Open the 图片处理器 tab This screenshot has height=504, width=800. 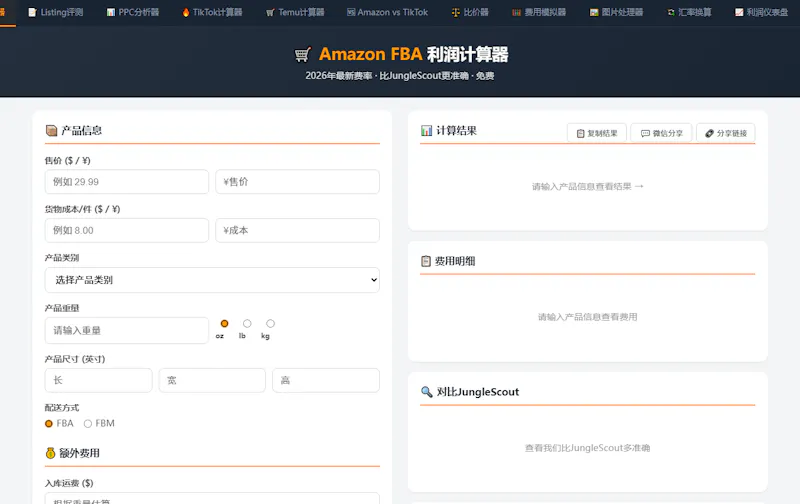click(616, 12)
